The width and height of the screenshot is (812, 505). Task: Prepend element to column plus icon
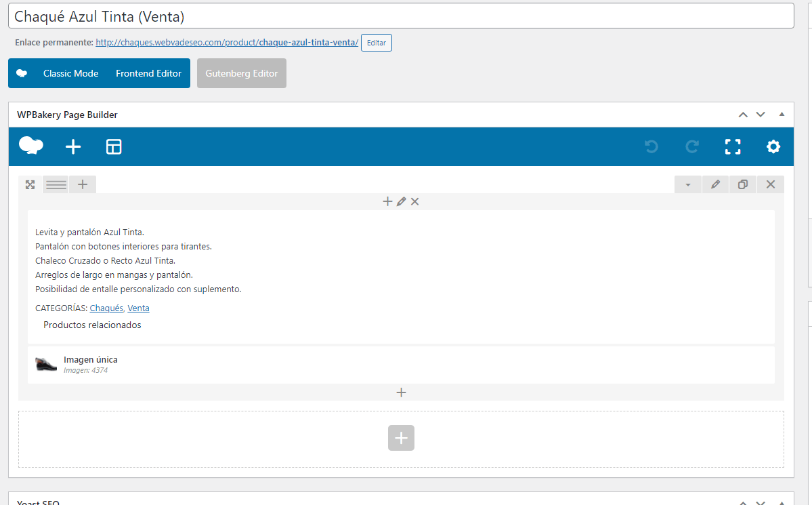pyautogui.click(x=387, y=201)
